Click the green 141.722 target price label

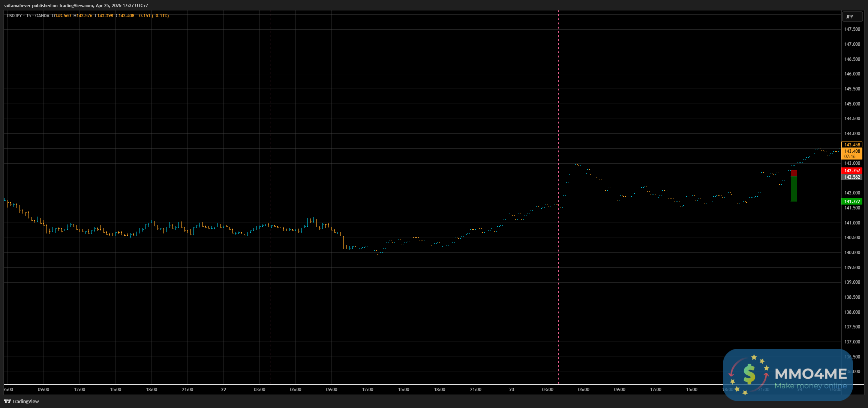[852, 202]
